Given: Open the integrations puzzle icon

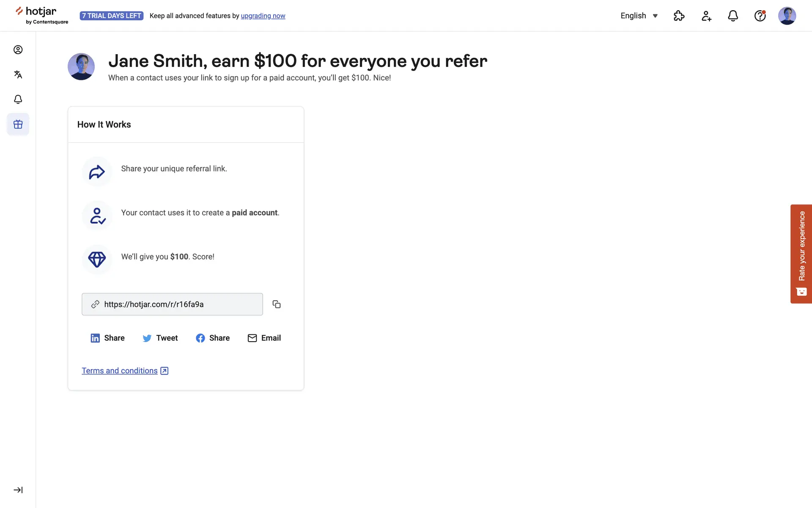Looking at the screenshot, I should (x=679, y=16).
